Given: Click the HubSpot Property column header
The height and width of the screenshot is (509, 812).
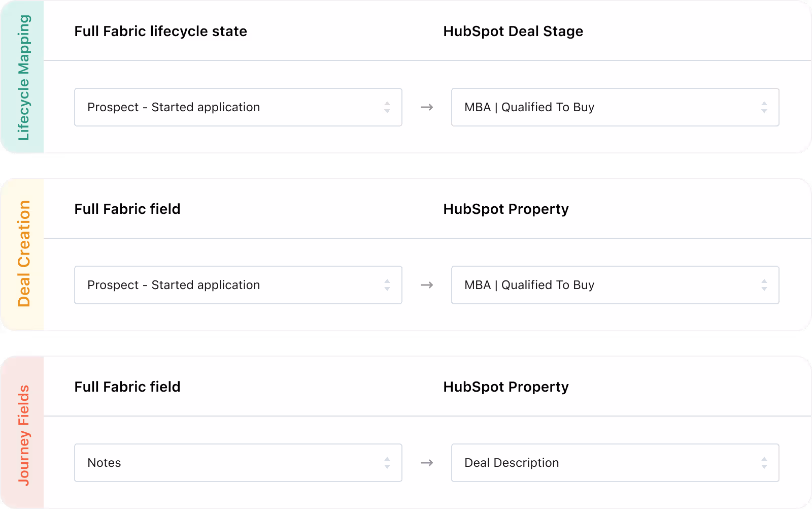Looking at the screenshot, I should click(x=506, y=209).
